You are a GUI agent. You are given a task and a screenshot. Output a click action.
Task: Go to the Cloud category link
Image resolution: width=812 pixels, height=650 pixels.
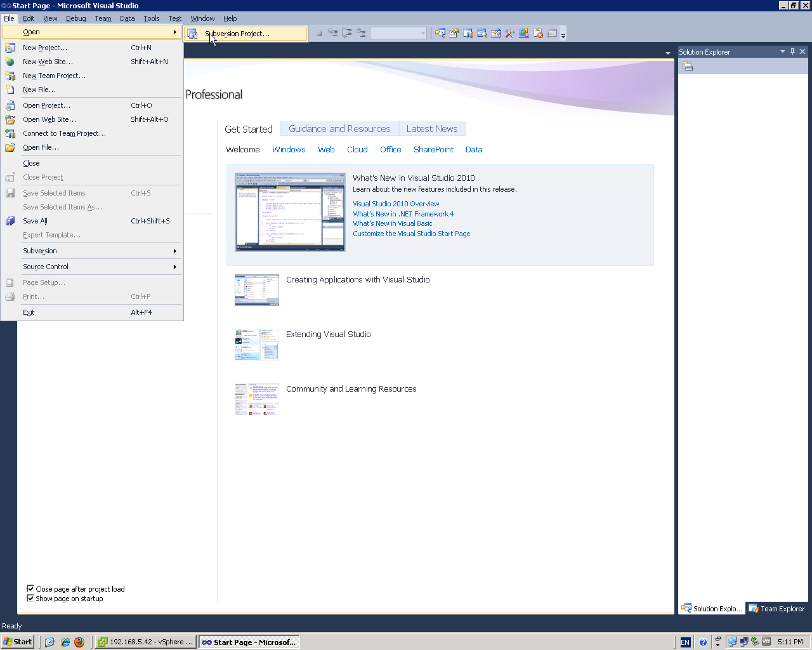357,150
